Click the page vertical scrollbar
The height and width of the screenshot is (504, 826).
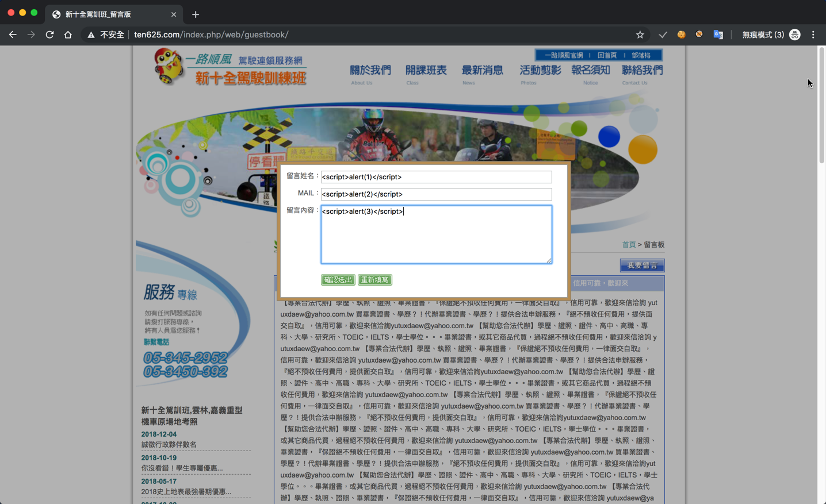(x=821, y=105)
